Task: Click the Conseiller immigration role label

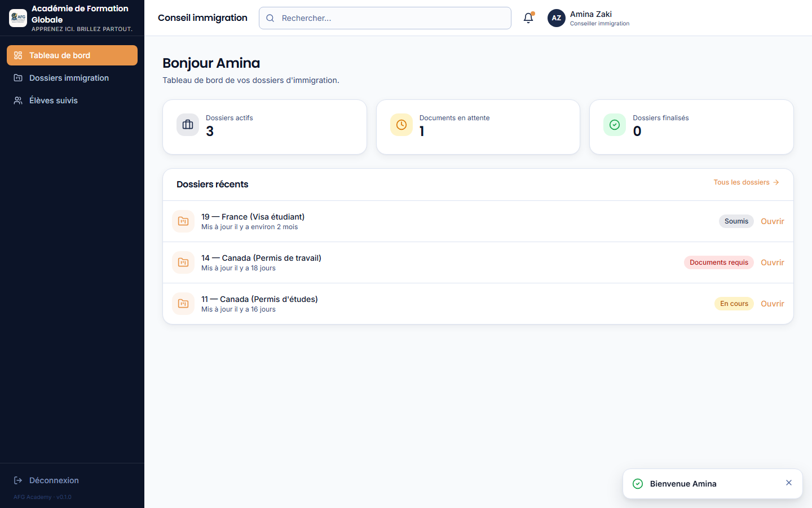Action: coord(599,24)
